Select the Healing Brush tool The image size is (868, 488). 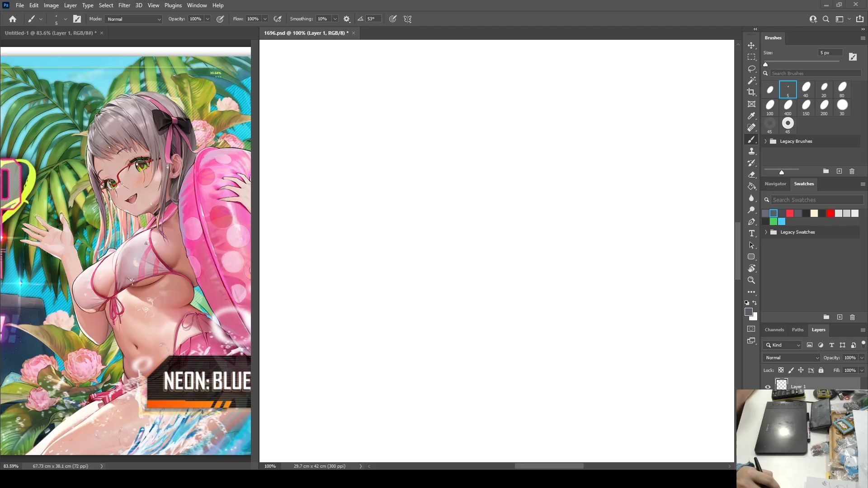(751, 127)
